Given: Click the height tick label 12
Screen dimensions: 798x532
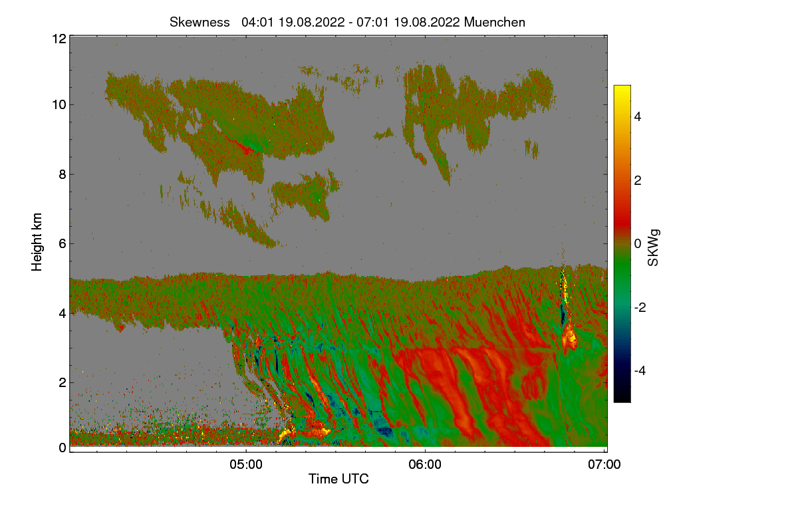Looking at the screenshot, I should pos(58,39).
